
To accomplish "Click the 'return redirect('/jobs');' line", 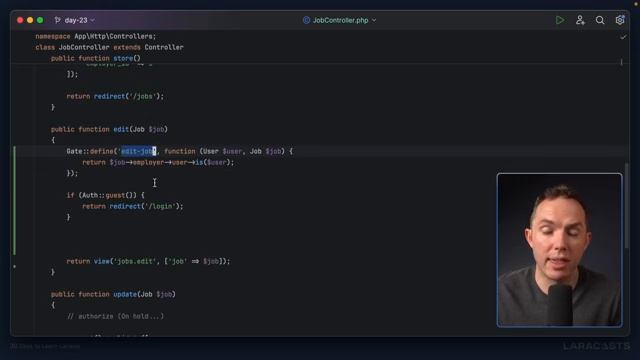I will (x=115, y=96).
